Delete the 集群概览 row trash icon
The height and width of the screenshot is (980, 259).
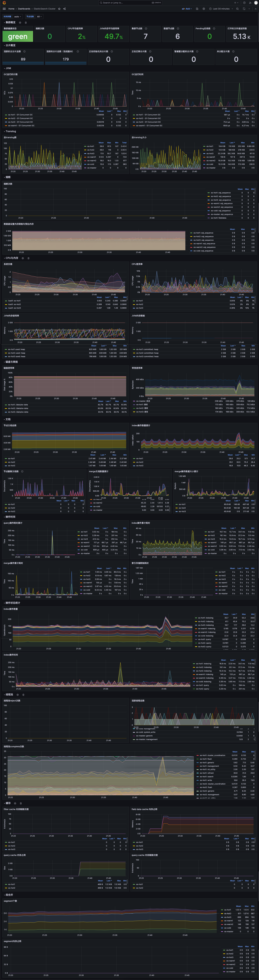point(26,22)
